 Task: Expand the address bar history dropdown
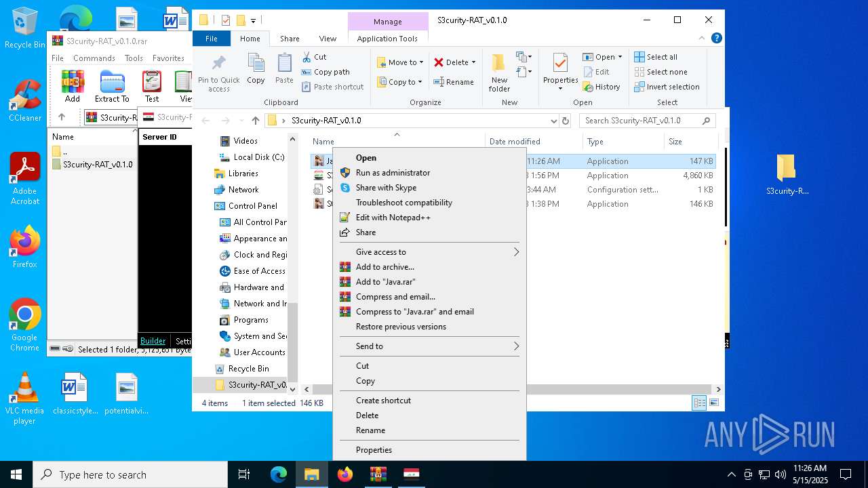(554, 121)
